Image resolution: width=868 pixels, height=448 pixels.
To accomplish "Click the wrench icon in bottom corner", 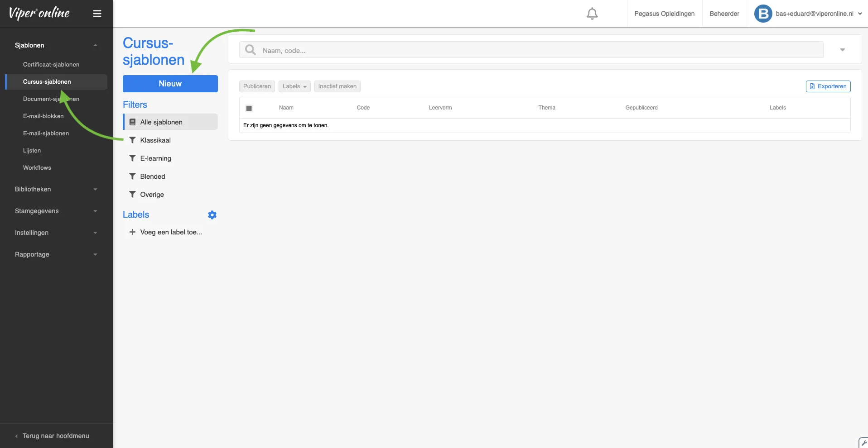I will pos(863,443).
